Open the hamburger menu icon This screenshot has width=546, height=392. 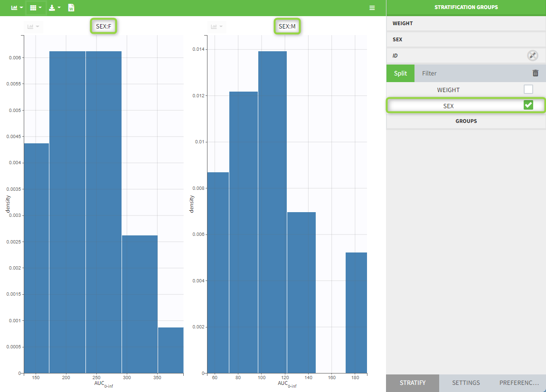tap(372, 8)
